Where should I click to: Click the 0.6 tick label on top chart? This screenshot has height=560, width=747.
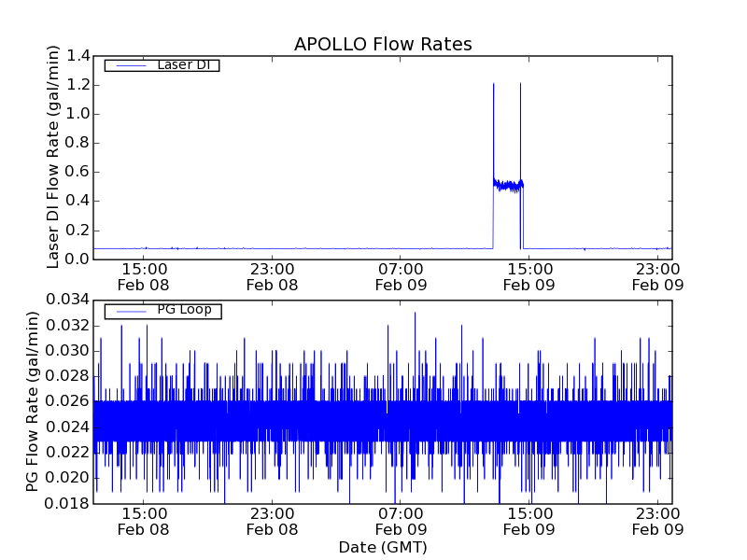[78, 172]
